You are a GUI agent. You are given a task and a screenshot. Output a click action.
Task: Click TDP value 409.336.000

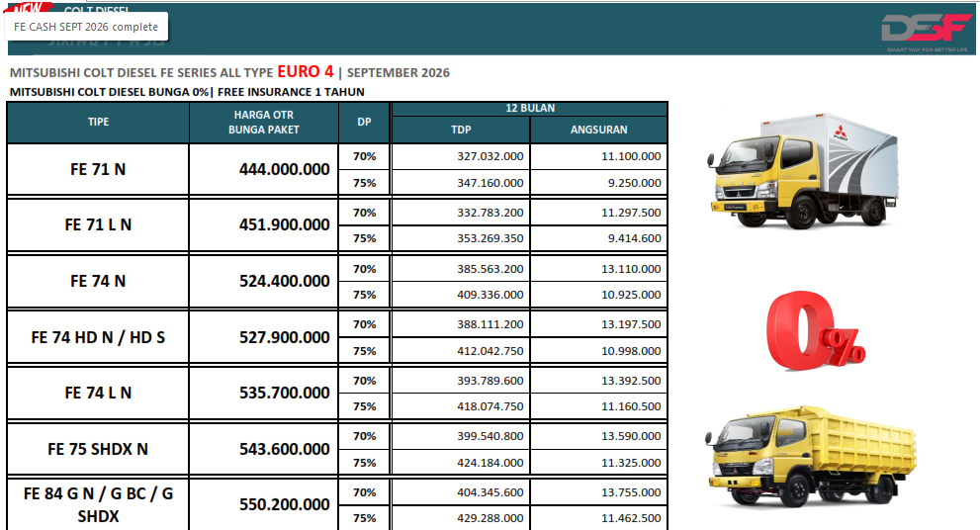490,295
